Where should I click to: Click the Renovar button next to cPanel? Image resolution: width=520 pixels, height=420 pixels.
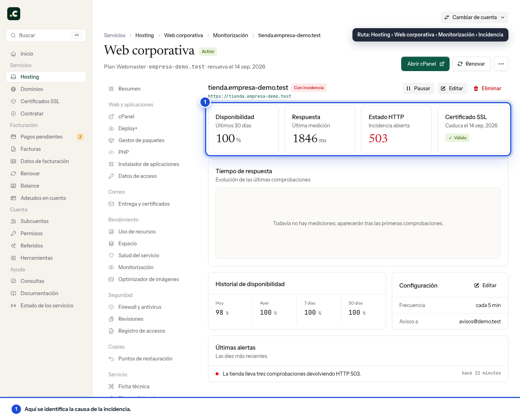point(472,64)
